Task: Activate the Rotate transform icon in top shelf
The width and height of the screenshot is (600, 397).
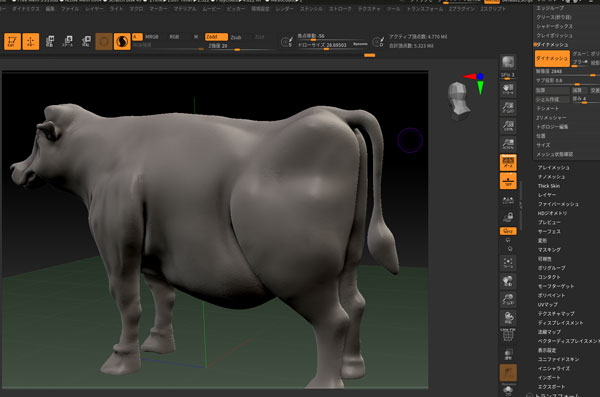Action: [x=86, y=41]
